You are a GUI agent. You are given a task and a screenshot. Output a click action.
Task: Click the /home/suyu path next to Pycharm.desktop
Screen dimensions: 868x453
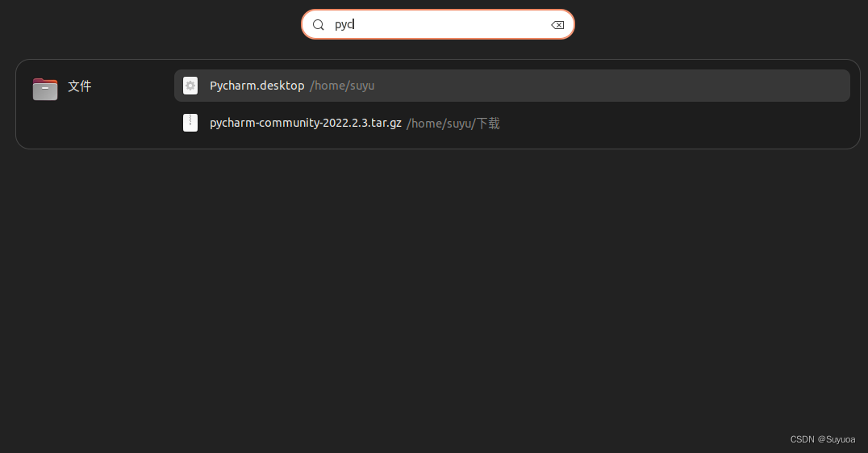342,86
